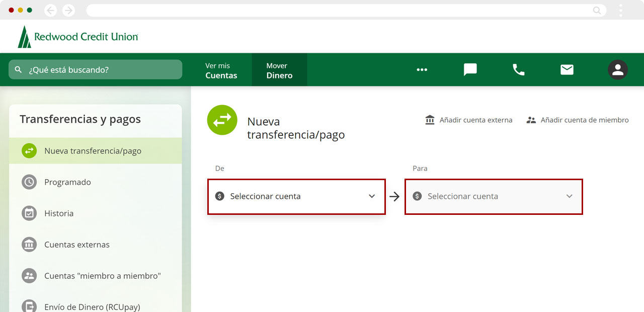Click the three-dot more options icon
The width and height of the screenshot is (644, 312).
click(x=422, y=69)
